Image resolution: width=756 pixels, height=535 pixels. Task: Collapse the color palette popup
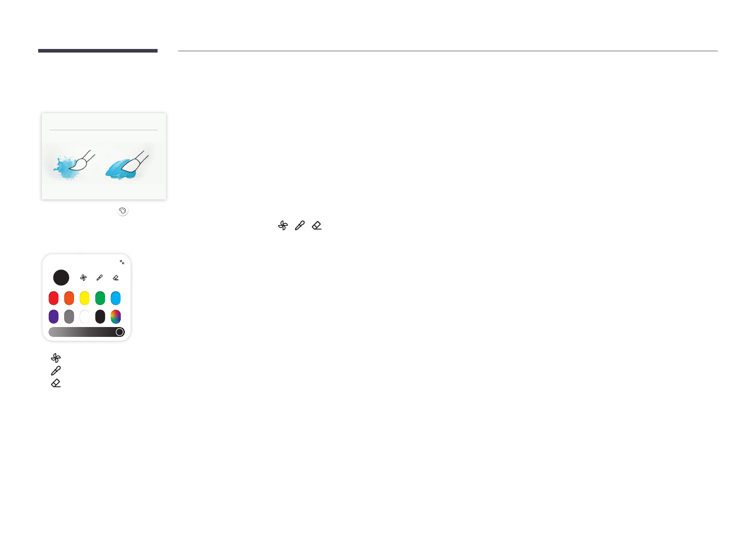tap(122, 262)
